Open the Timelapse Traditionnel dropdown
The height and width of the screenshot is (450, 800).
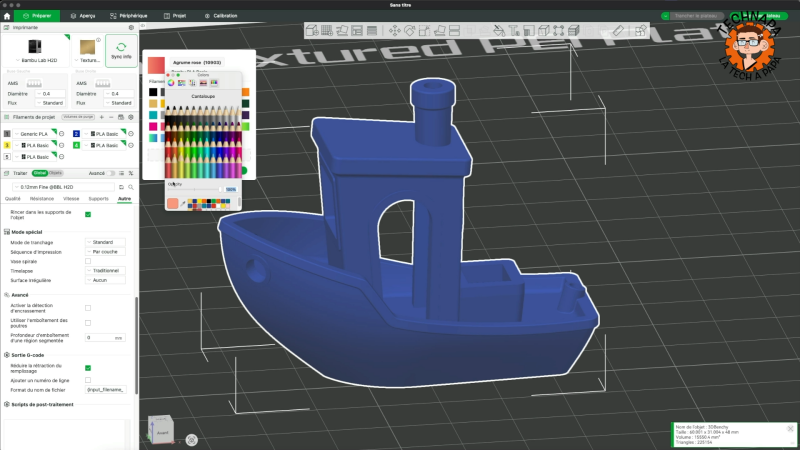tap(105, 271)
